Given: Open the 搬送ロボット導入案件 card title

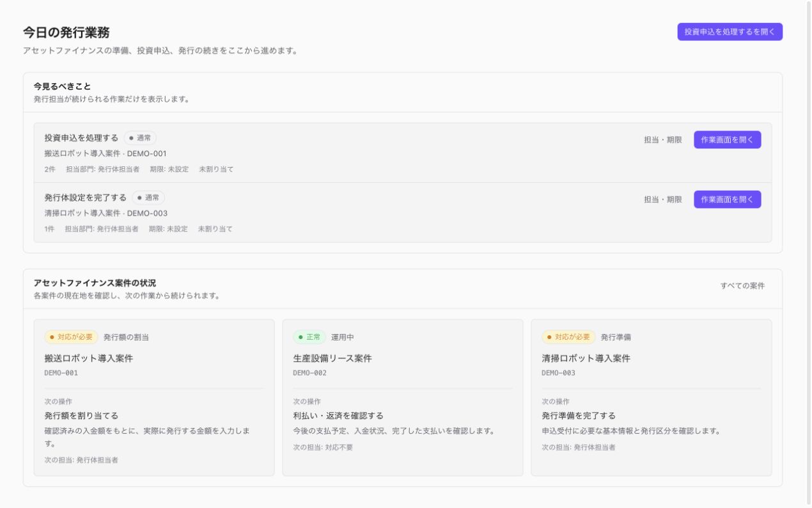Looking at the screenshot, I should [89, 358].
